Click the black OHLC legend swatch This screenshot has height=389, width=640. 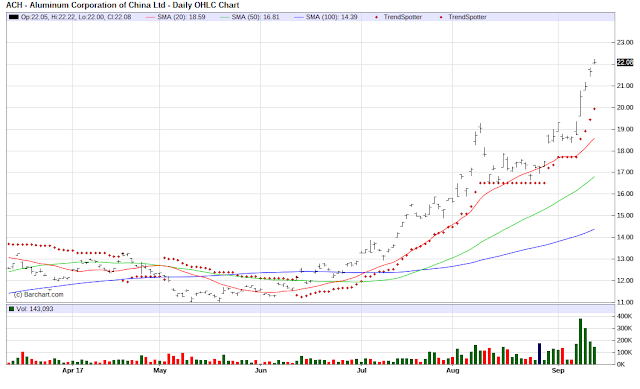[x=14, y=17]
